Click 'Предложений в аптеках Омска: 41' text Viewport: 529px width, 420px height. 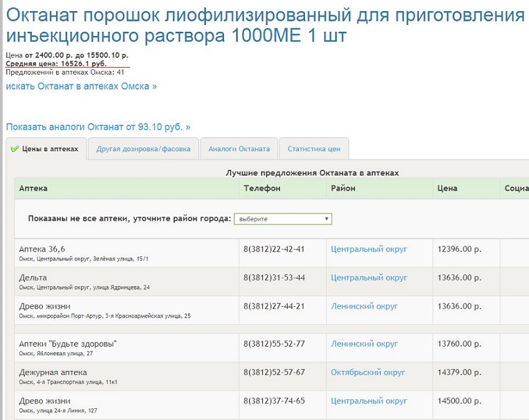point(65,72)
